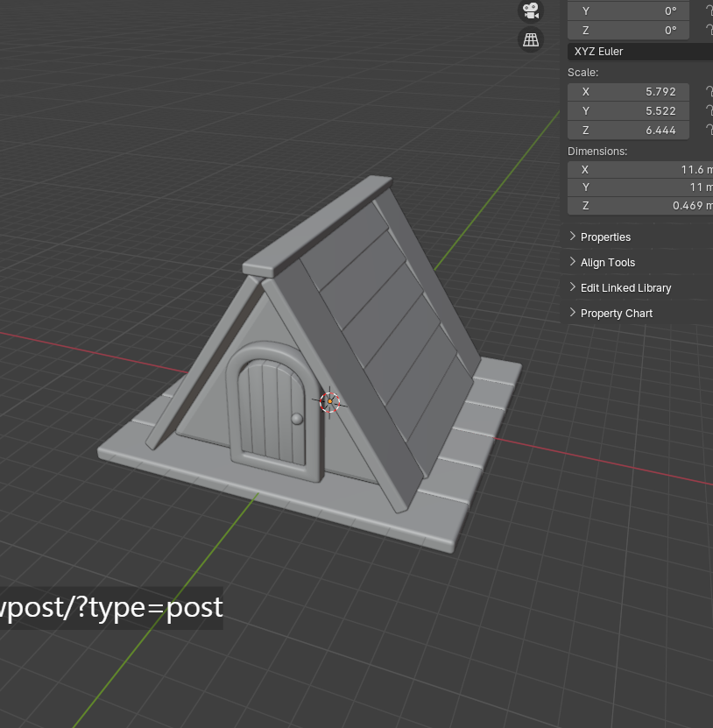
Task: Click the 3D cursor in the viewport
Action: [x=329, y=402]
